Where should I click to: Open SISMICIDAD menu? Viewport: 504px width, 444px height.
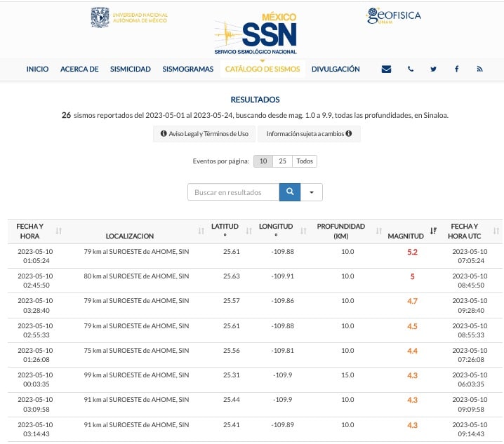131,69
